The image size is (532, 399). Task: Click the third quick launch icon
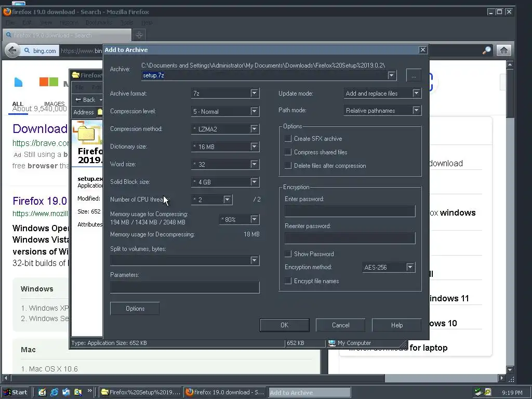click(66, 392)
